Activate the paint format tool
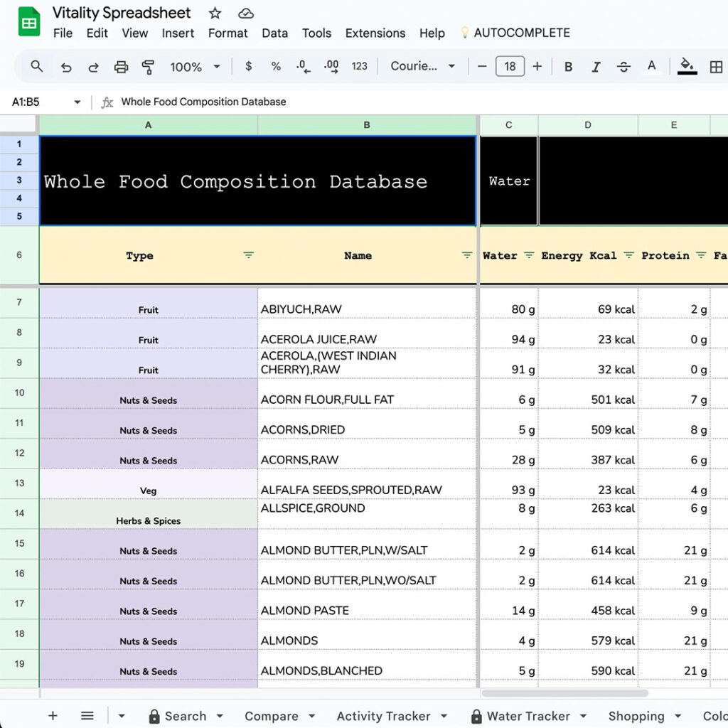This screenshot has height=728, width=728. coord(148,67)
